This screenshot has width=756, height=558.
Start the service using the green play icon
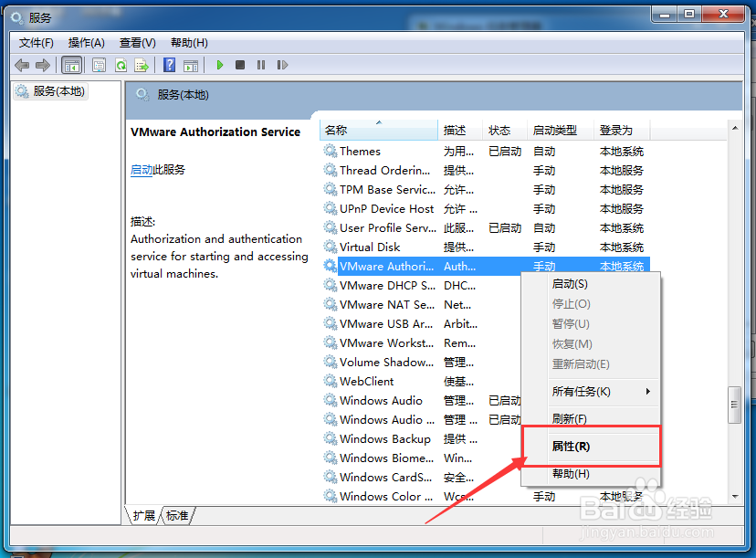click(219, 64)
